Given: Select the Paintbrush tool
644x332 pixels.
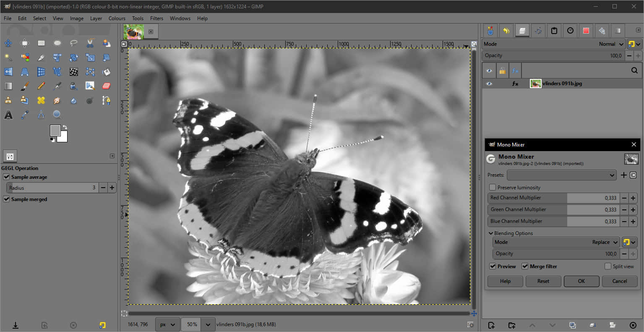Looking at the screenshot, I should tap(25, 86).
